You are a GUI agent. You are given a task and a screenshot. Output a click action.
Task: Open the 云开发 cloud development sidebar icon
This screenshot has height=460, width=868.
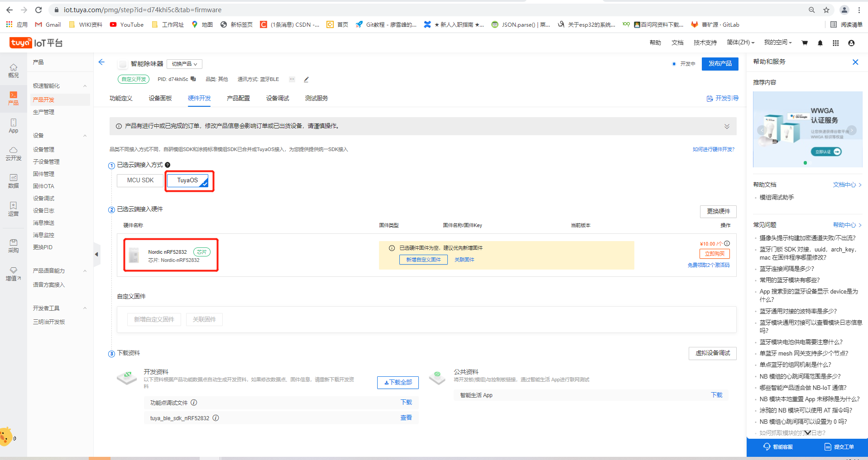(14, 154)
